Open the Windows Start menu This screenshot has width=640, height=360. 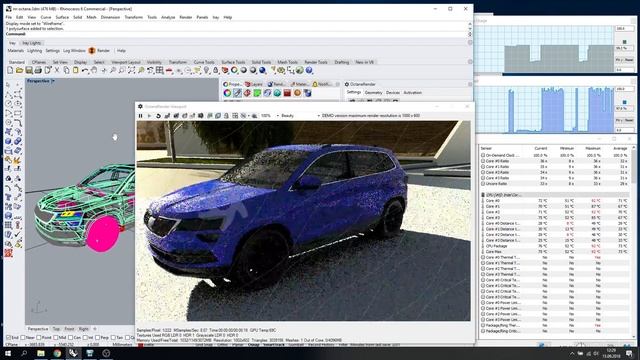pyautogui.click(x=7, y=353)
